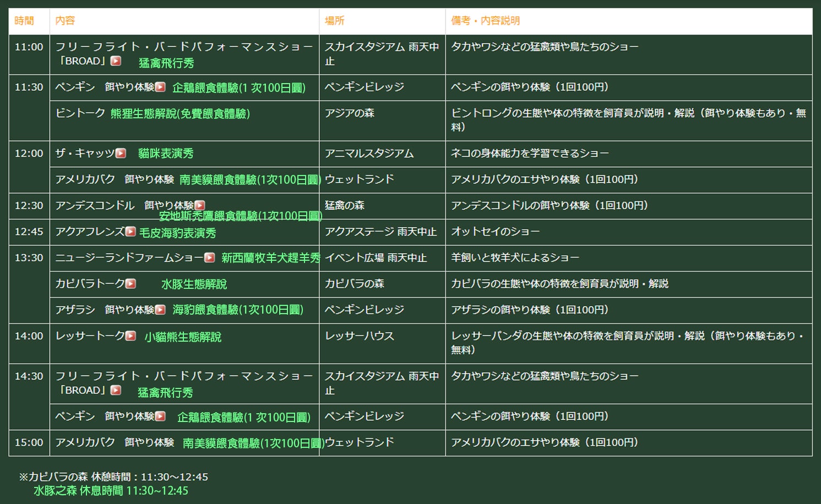Select the カピバラトーク program name
Screen dimensions: 821x504
click(x=90, y=284)
